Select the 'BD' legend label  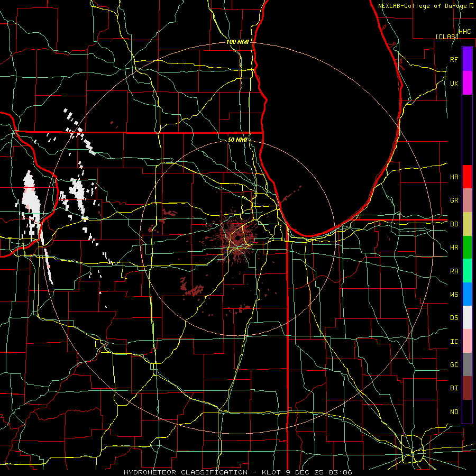(454, 224)
